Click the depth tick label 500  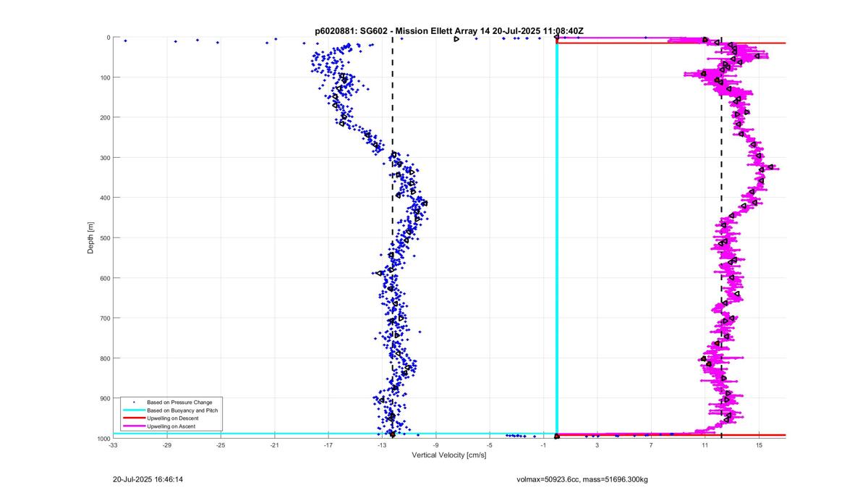[105, 237]
